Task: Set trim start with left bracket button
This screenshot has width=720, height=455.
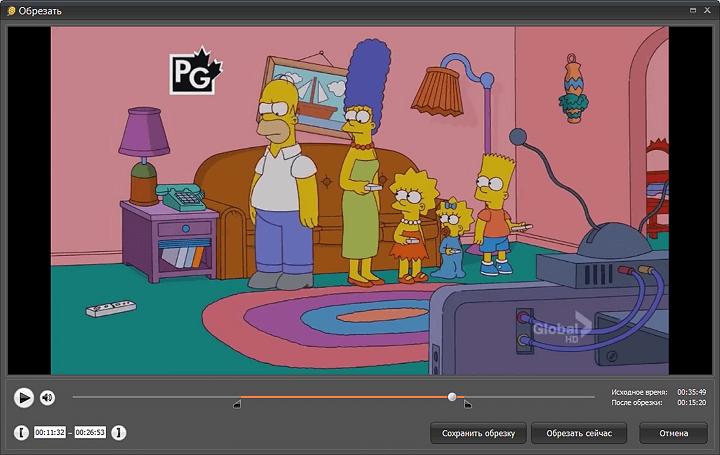Action: click(21, 433)
